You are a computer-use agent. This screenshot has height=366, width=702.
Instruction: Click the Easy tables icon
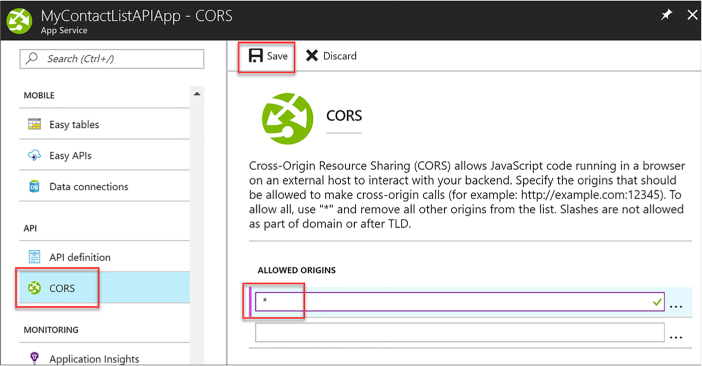34,124
